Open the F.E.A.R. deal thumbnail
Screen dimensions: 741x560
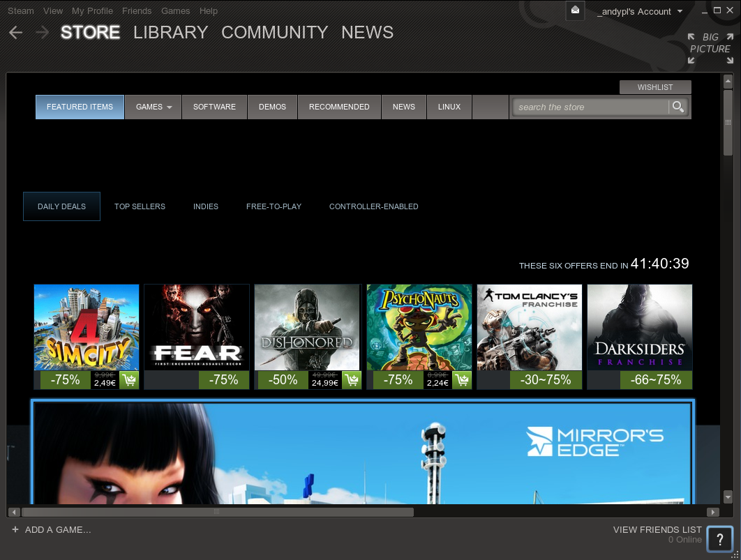coord(197,327)
